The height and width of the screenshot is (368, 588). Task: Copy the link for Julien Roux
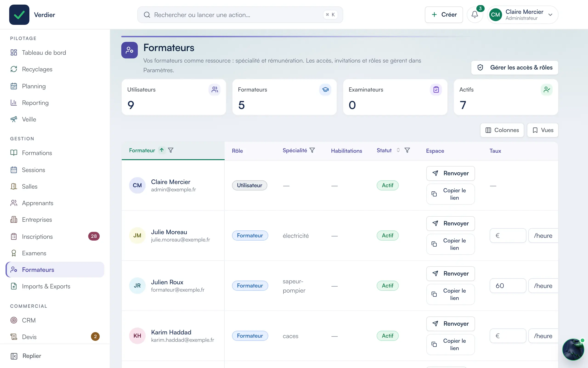(450, 294)
